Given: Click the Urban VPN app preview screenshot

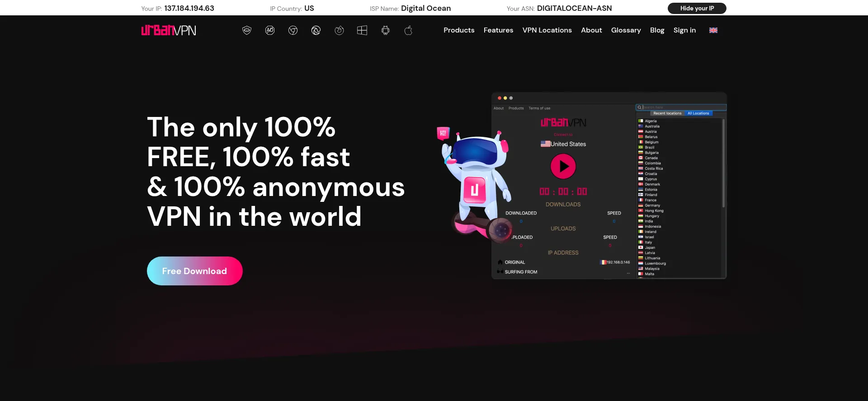Looking at the screenshot, I should click(x=609, y=186).
